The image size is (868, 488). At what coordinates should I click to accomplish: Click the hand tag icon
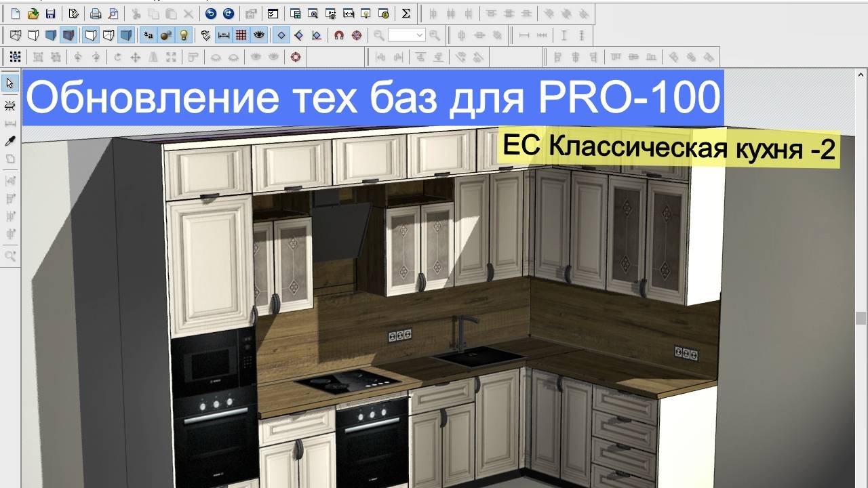pyautogui.click(x=205, y=35)
